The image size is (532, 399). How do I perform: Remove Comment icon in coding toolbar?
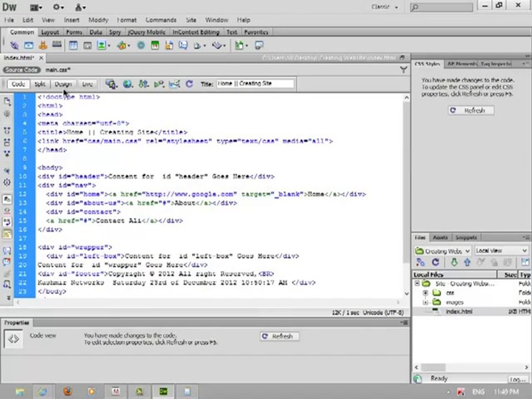click(7, 262)
